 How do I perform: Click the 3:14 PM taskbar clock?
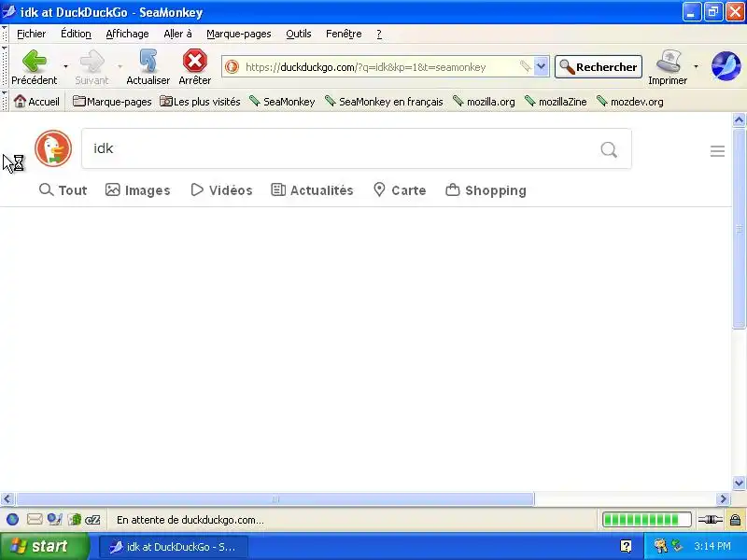coord(712,546)
